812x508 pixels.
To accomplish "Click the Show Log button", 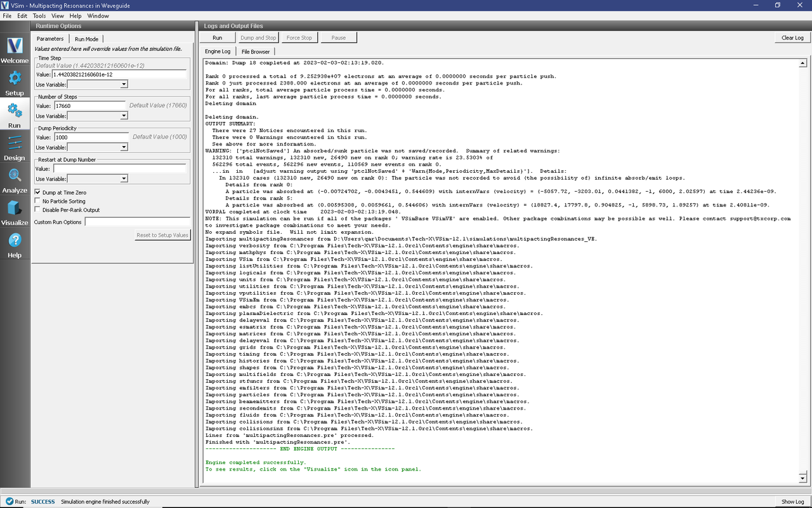I will point(792,502).
